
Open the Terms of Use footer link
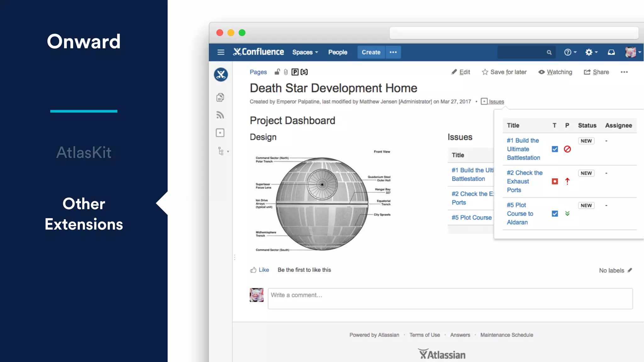pos(425,335)
